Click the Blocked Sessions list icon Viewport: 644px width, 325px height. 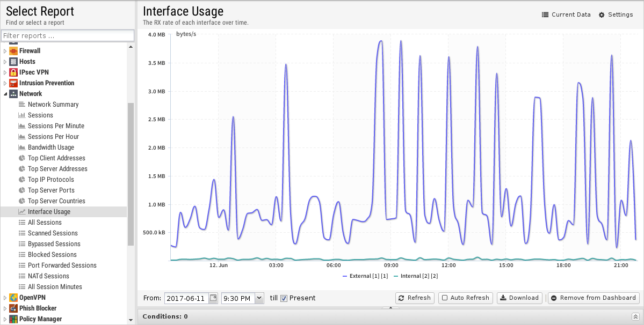tap(22, 255)
